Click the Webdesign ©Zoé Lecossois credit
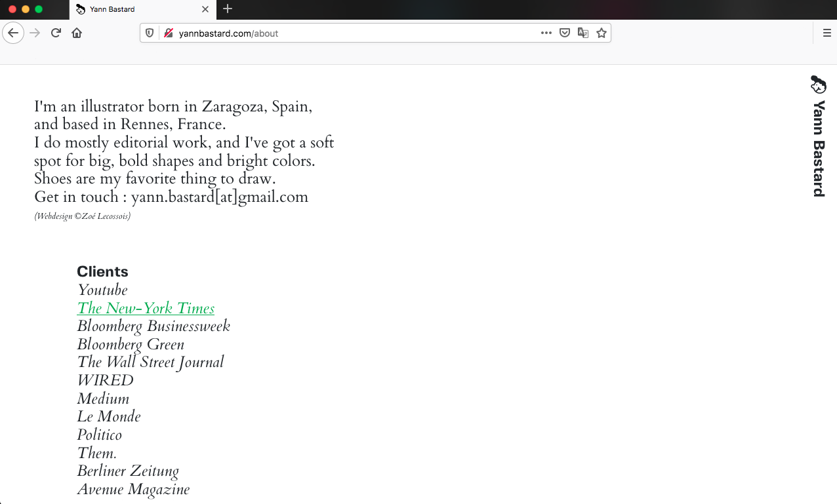The image size is (837, 504). 82,216
